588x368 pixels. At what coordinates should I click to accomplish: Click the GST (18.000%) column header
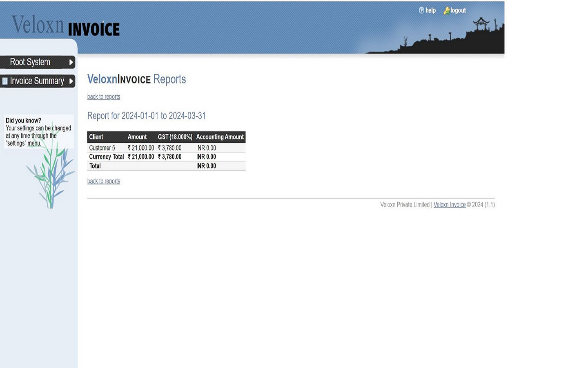175,137
